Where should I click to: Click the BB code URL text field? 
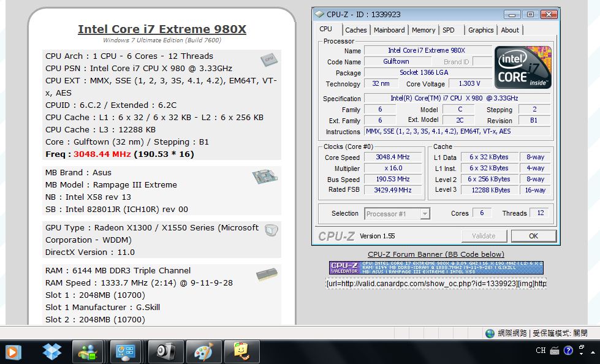(x=436, y=284)
